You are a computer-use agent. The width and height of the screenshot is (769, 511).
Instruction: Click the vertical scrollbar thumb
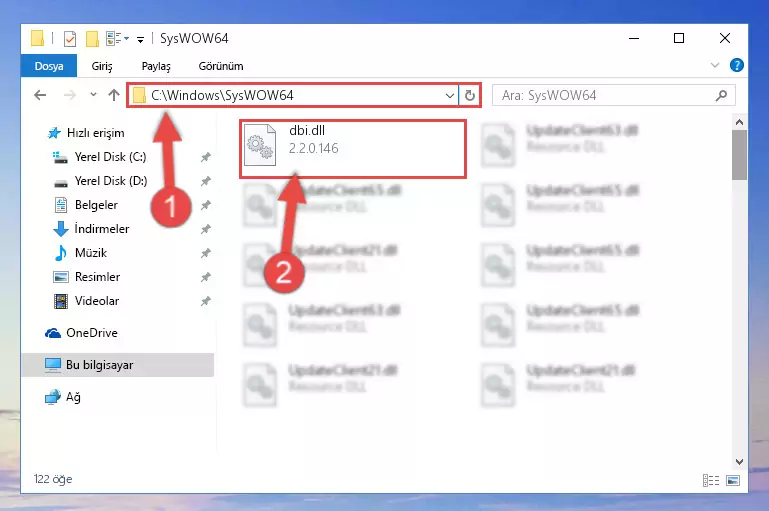(x=740, y=155)
